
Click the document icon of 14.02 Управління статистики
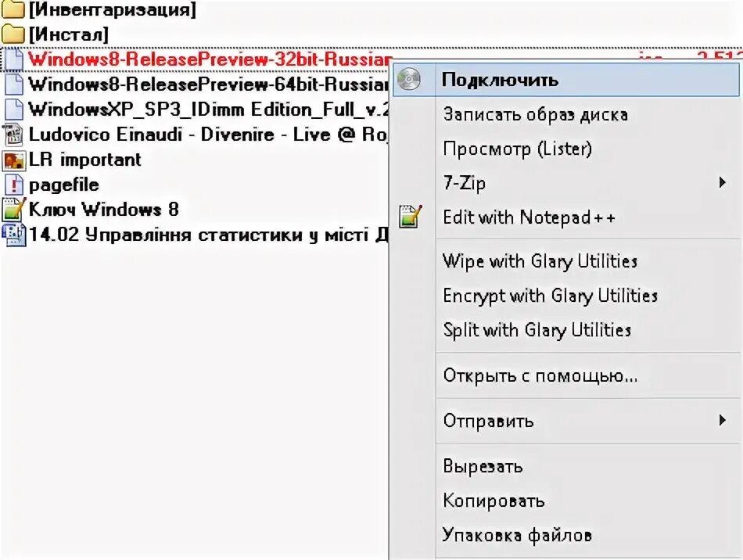pyautogui.click(x=13, y=235)
